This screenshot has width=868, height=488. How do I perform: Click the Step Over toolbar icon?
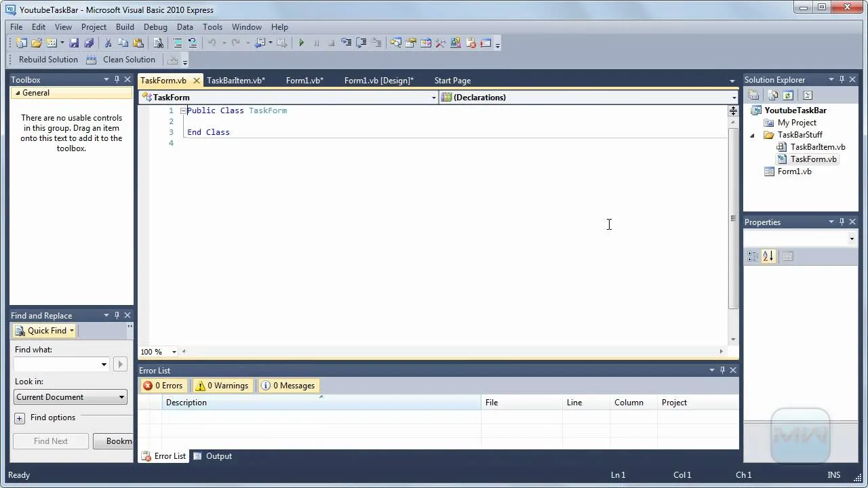[x=361, y=43]
